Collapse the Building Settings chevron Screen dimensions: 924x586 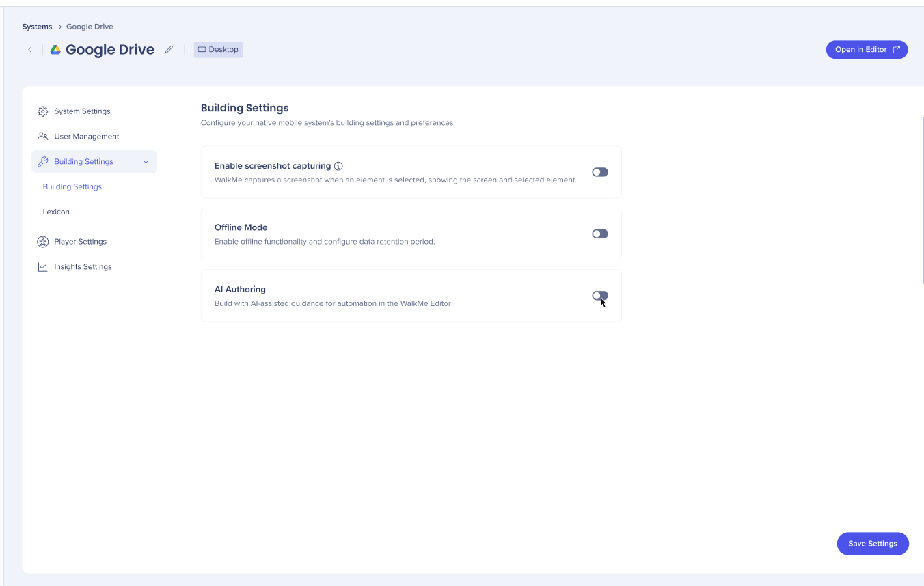pyautogui.click(x=146, y=162)
